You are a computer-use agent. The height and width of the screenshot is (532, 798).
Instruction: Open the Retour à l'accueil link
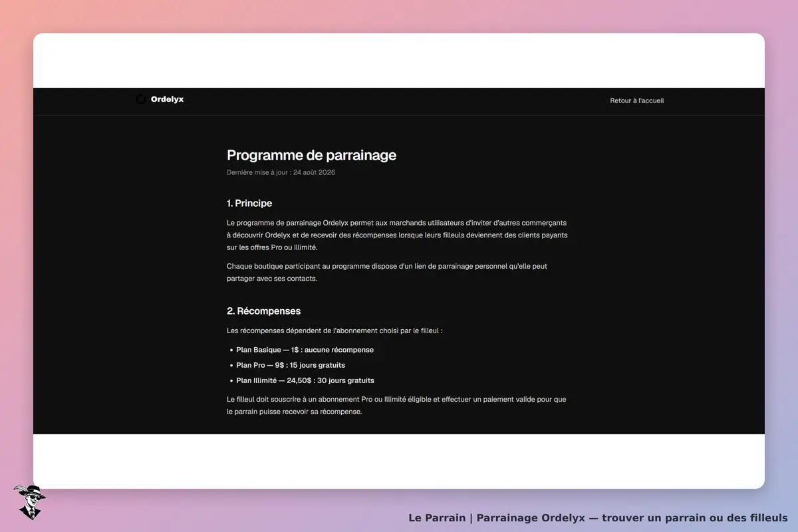[x=637, y=101]
